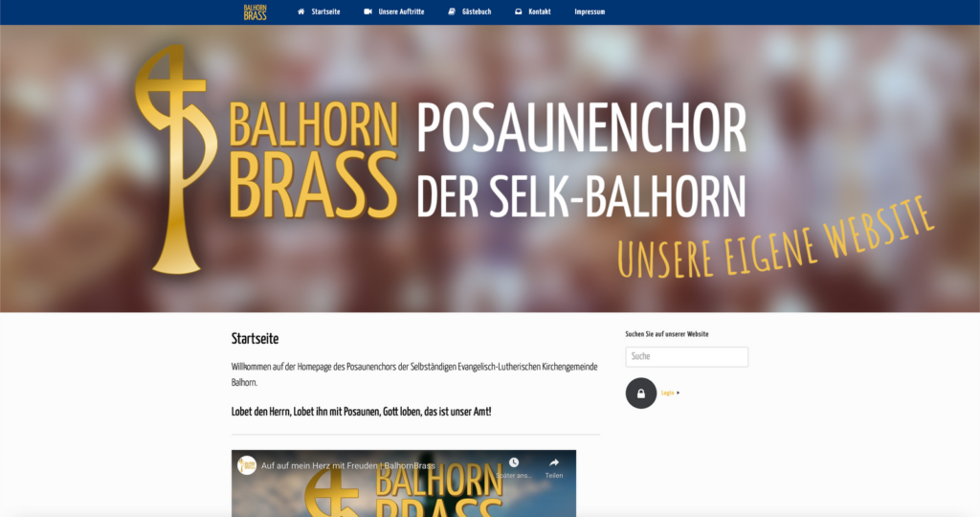Viewport: 980px width, 517px height.
Task: Click the Teilen share arrow on video
Action: click(554, 462)
